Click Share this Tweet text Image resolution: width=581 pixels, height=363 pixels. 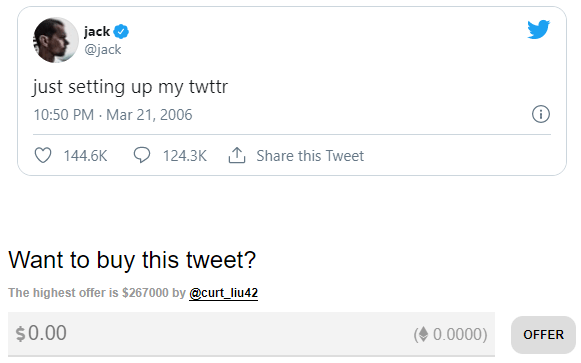coord(310,156)
